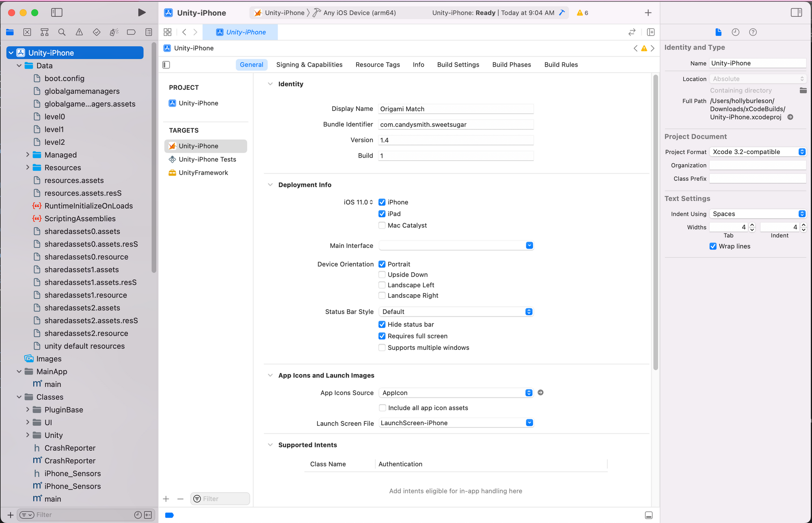The height and width of the screenshot is (523, 812).
Task: Enable Mac Catalyst support
Action: (382, 225)
